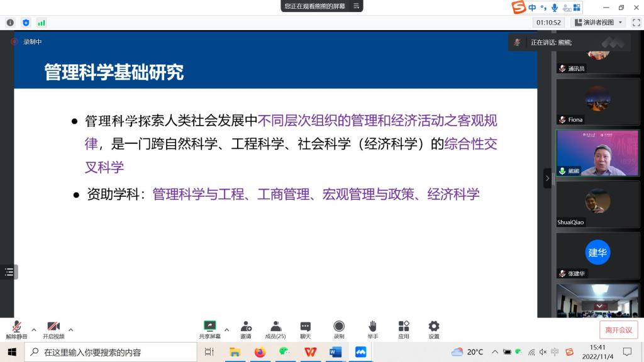Image resolution: width=644 pixels, height=362 pixels.
Task: Raise hand with the 举手 icon
Action: (x=372, y=326)
